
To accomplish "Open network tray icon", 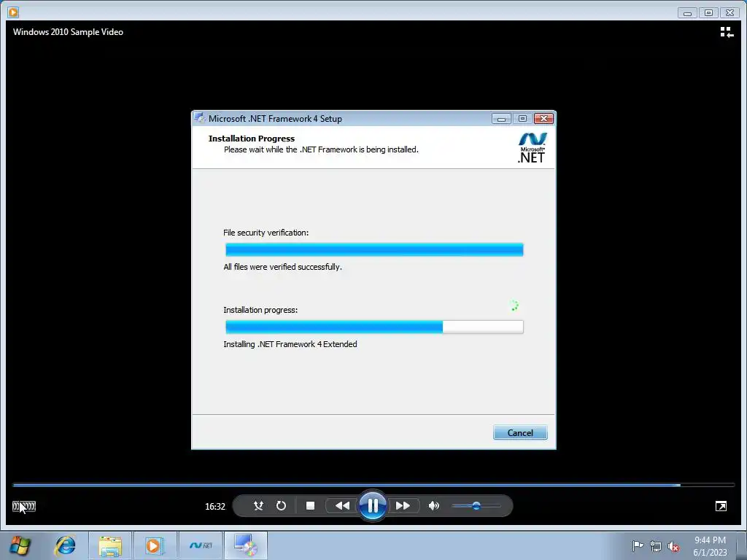I will (656, 547).
